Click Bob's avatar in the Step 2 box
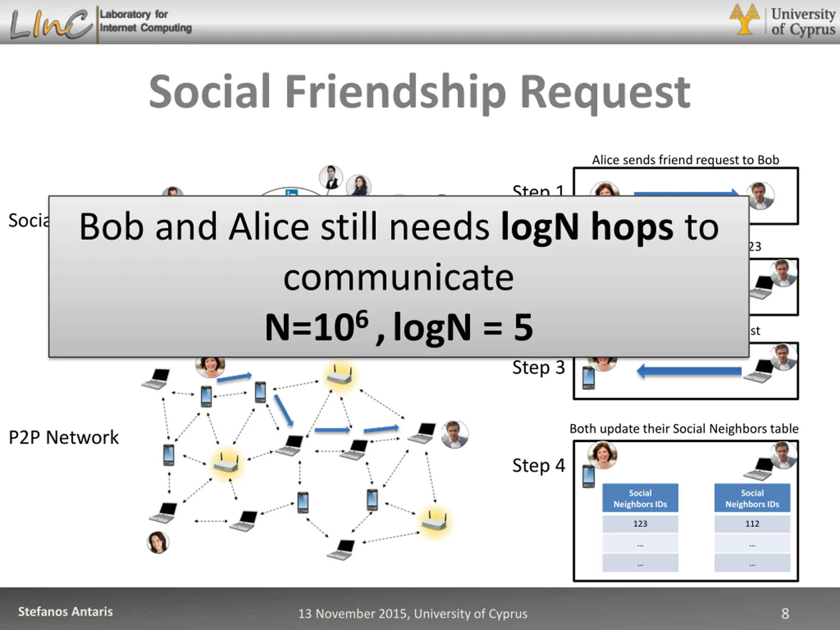The height and width of the screenshot is (630, 840). pos(784,273)
